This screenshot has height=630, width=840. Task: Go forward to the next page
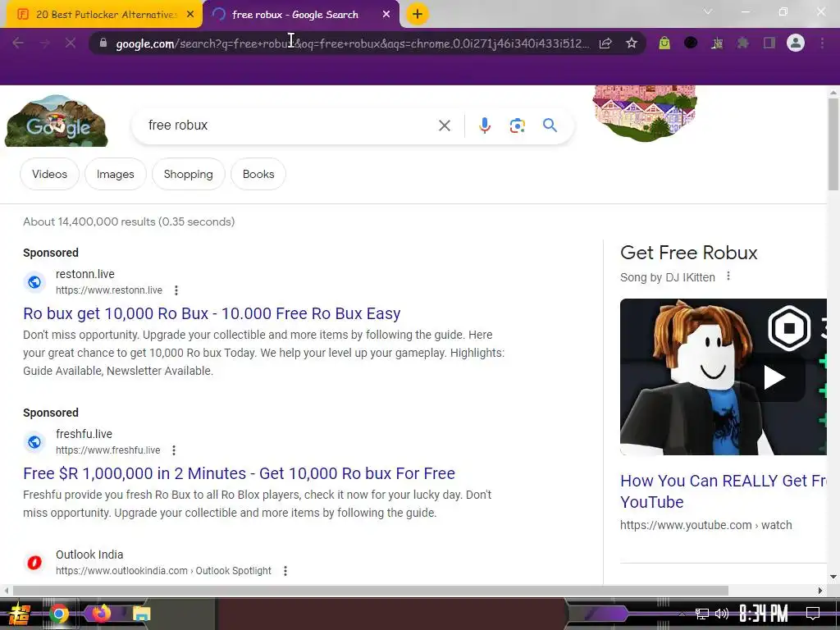pos(44,43)
